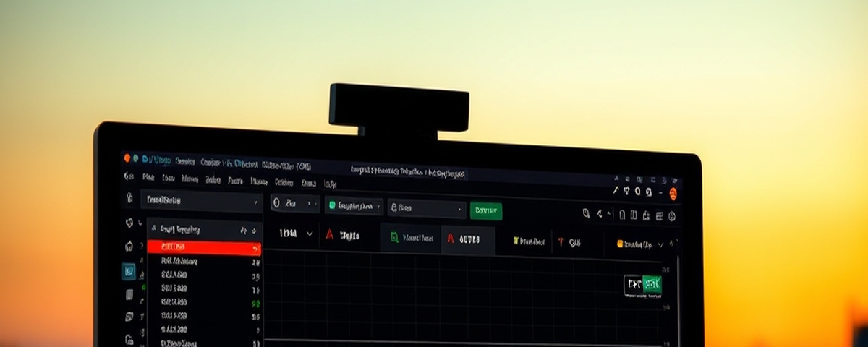Select the tab with the green square Q icon
The width and height of the screenshot is (868, 347).
(x=412, y=238)
